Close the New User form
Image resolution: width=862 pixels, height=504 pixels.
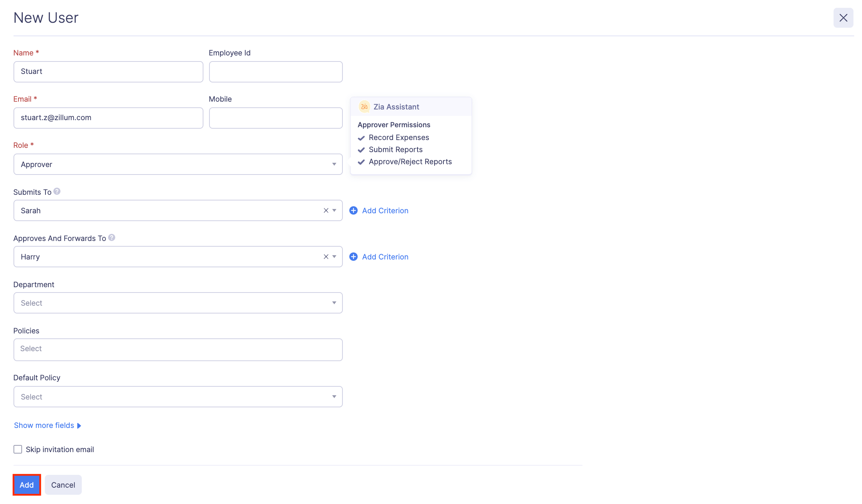(x=843, y=18)
